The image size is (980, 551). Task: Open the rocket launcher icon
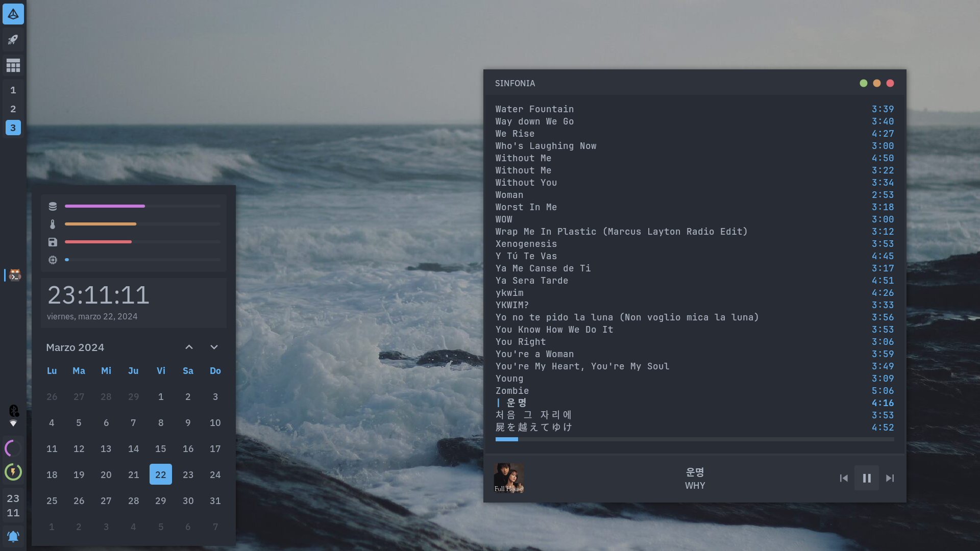click(x=13, y=40)
